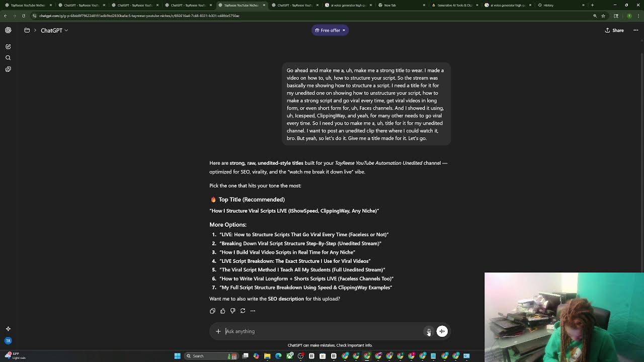Image resolution: width=644 pixels, height=362 pixels.
Task: Open the TR profile avatar
Action: pos(8,341)
